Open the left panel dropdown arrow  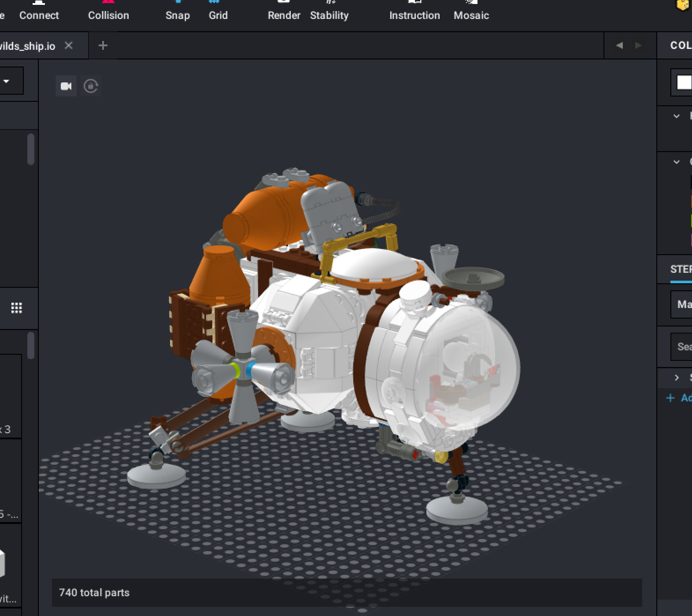(6, 81)
